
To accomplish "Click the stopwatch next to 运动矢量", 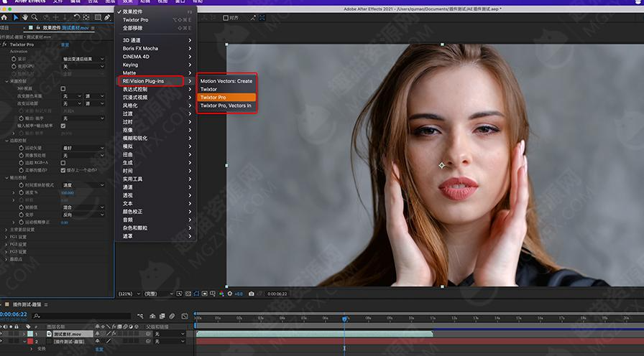I will click(x=21, y=148).
